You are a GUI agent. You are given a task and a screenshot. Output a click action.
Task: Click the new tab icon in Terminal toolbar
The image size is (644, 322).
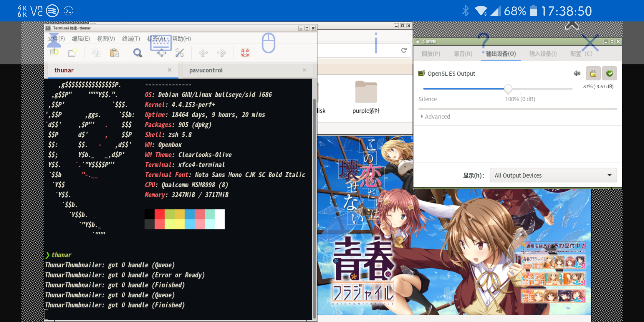tap(55, 53)
